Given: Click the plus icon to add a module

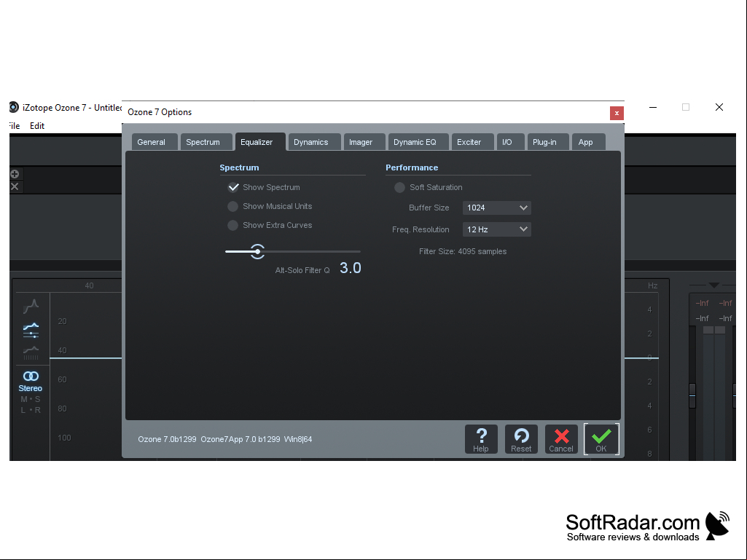Looking at the screenshot, I should pyautogui.click(x=15, y=174).
